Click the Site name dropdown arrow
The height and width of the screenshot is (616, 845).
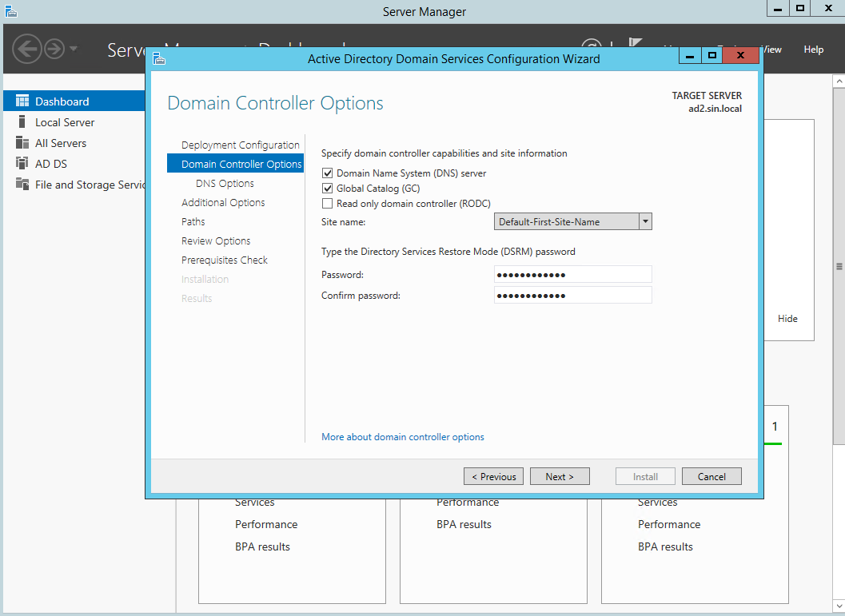(x=645, y=221)
